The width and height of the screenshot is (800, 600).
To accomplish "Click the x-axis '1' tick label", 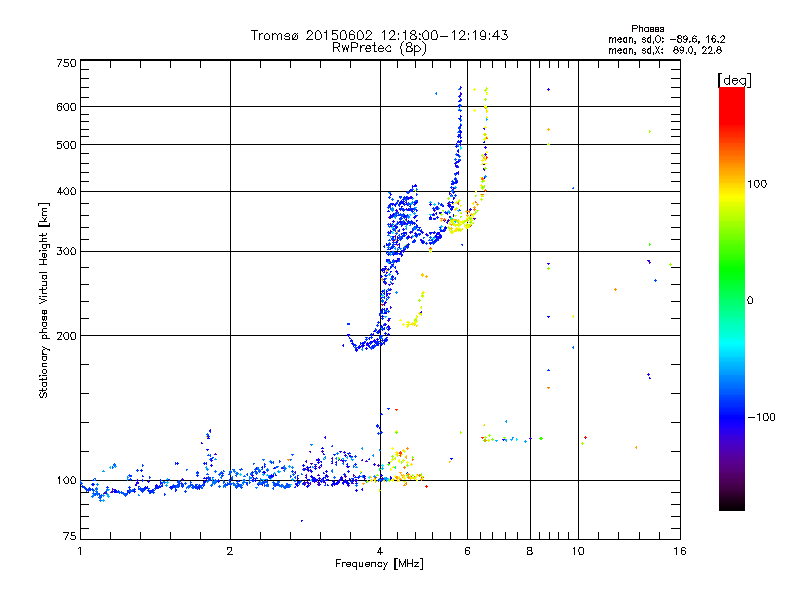I will pos(80,551).
